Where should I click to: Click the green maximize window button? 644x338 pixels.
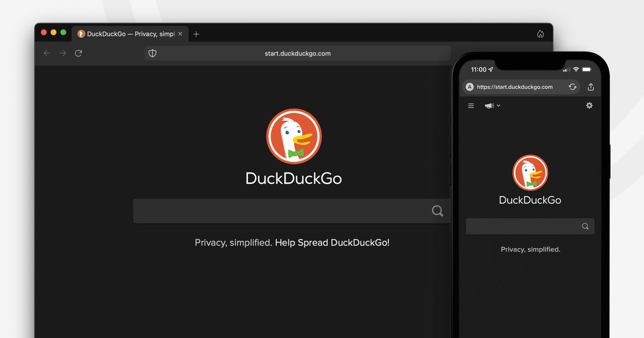(x=63, y=33)
